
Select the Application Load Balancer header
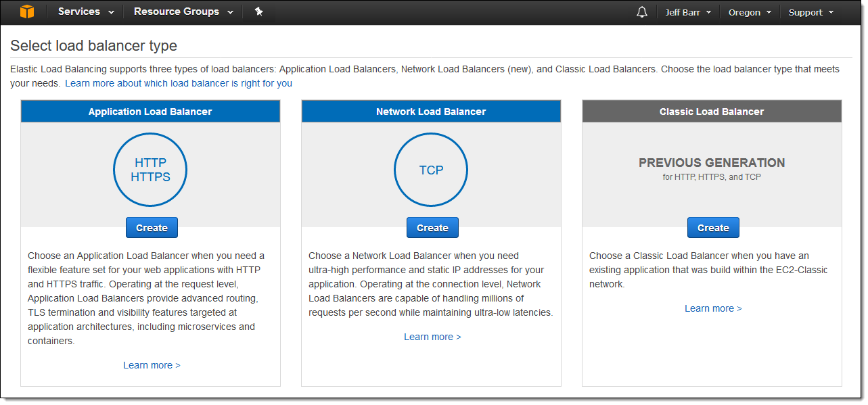click(x=150, y=111)
